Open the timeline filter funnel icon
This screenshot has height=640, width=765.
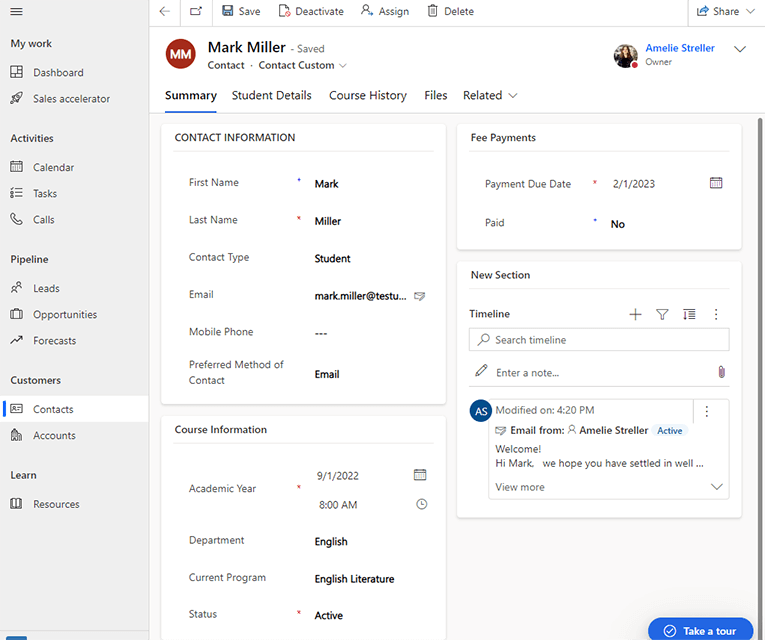point(662,314)
